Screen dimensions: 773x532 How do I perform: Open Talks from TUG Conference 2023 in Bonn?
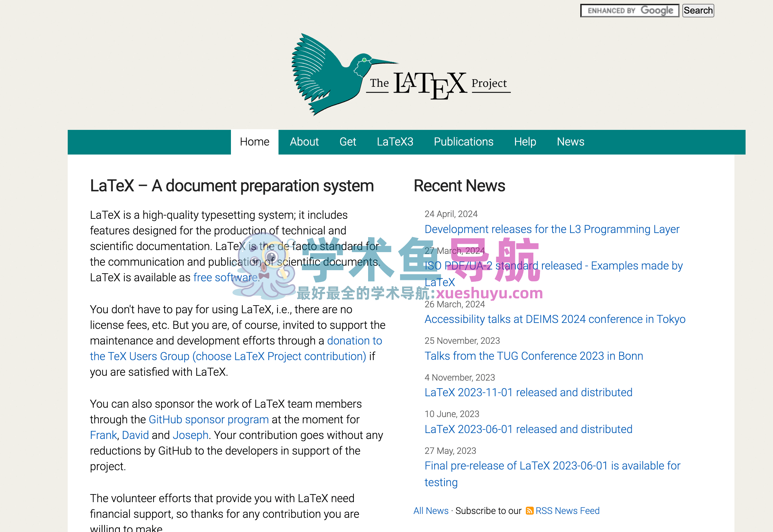533,356
